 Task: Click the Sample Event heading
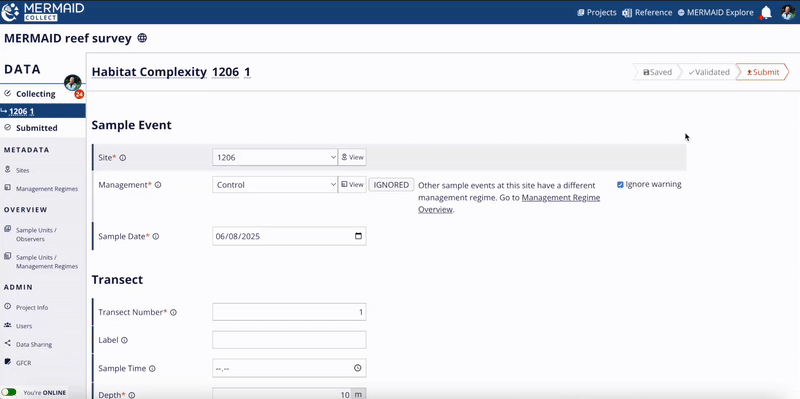[132, 125]
